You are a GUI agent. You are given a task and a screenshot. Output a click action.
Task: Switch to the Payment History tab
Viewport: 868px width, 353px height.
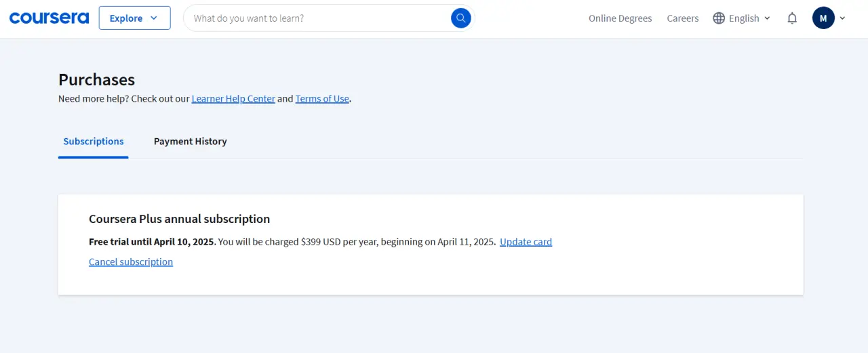click(x=191, y=142)
